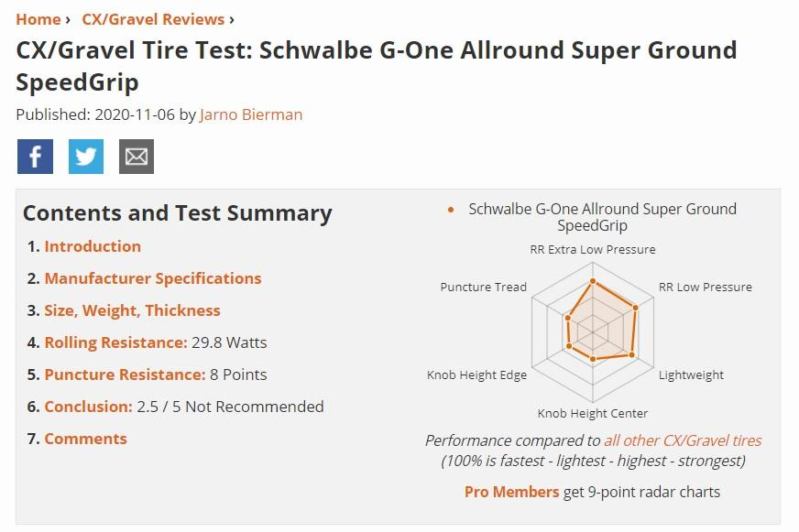
Task: Go to the Home breadcrumb
Action: tap(38, 19)
